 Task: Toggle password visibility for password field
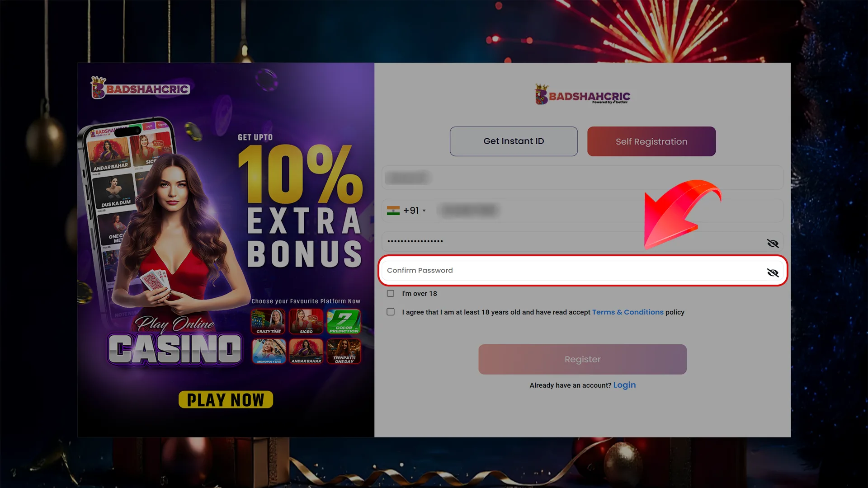773,243
